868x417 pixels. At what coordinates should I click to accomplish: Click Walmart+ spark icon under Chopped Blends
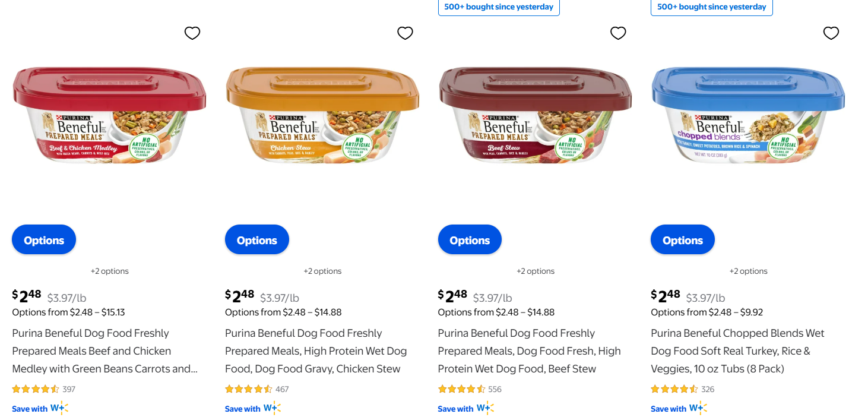(698, 408)
